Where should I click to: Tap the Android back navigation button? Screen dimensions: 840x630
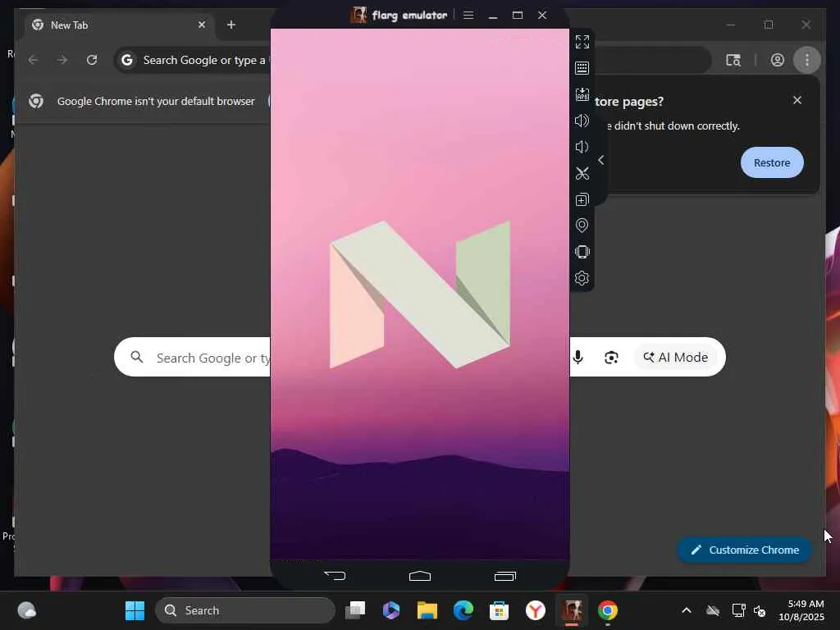click(x=335, y=576)
